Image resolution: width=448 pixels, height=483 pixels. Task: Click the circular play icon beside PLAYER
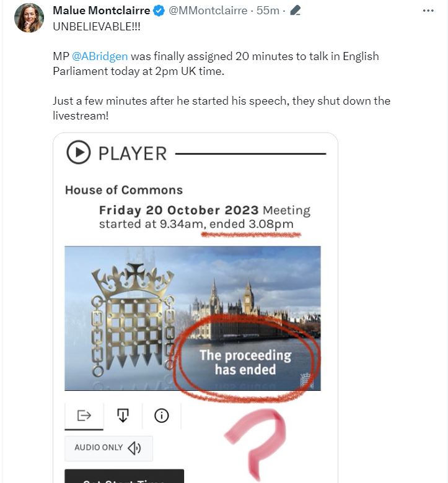78,152
